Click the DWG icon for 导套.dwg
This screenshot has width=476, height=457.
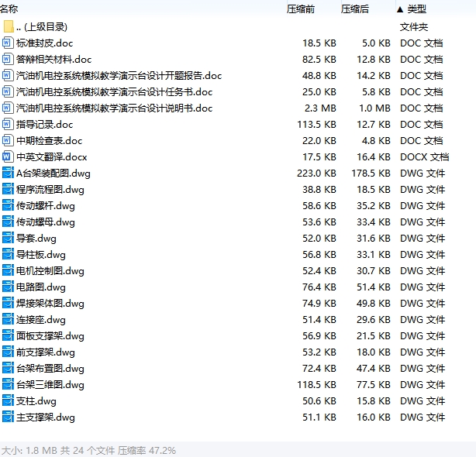[x=8, y=239]
